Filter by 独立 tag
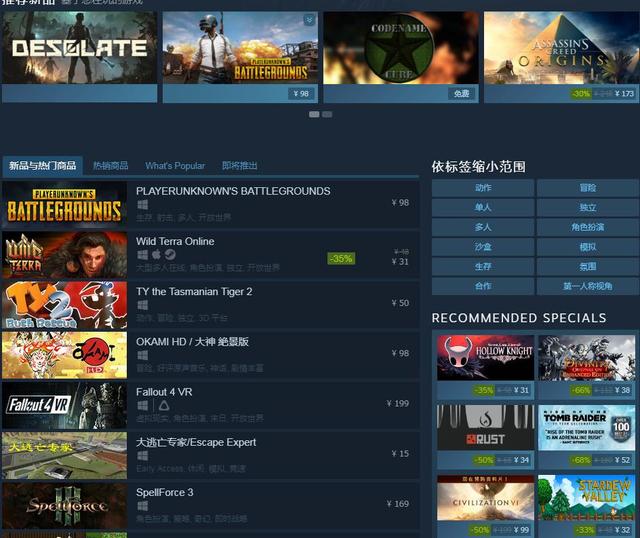The image size is (640, 538). [588, 207]
